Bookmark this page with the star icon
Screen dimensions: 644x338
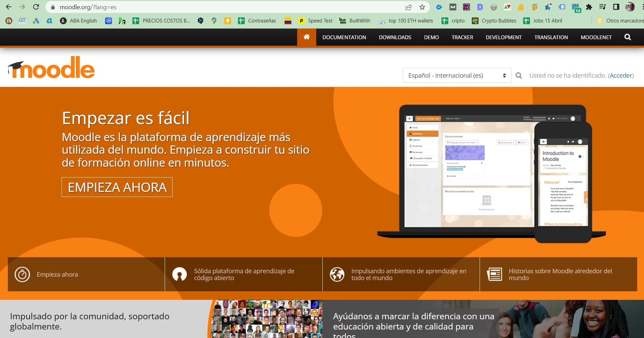tap(422, 7)
